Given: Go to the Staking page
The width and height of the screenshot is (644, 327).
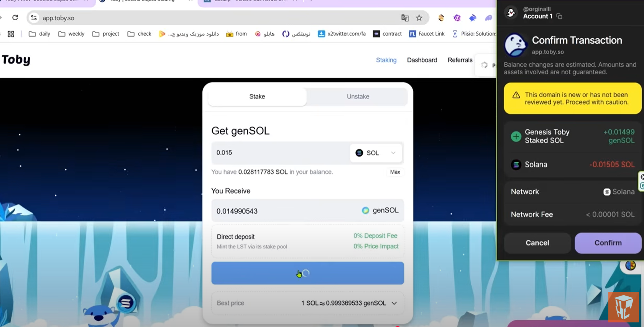Looking at the screenshot, I should coord(386,60).
